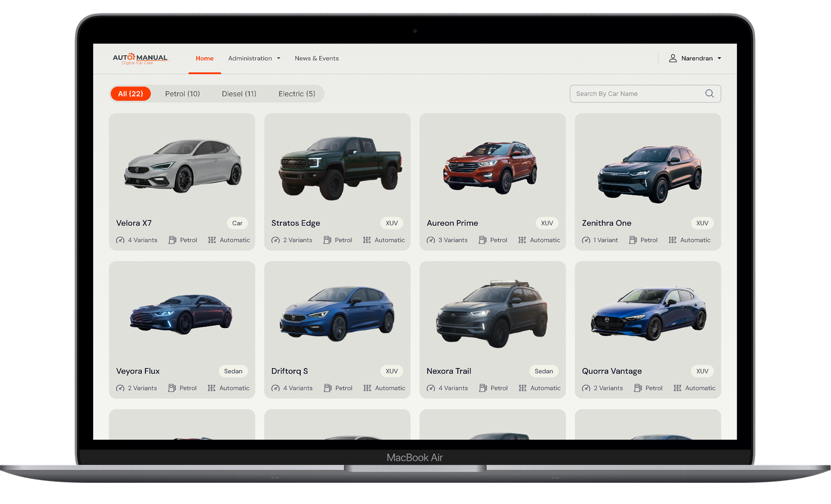Click the Sedan badge on Veyora Flux card

tap(233, 371)
